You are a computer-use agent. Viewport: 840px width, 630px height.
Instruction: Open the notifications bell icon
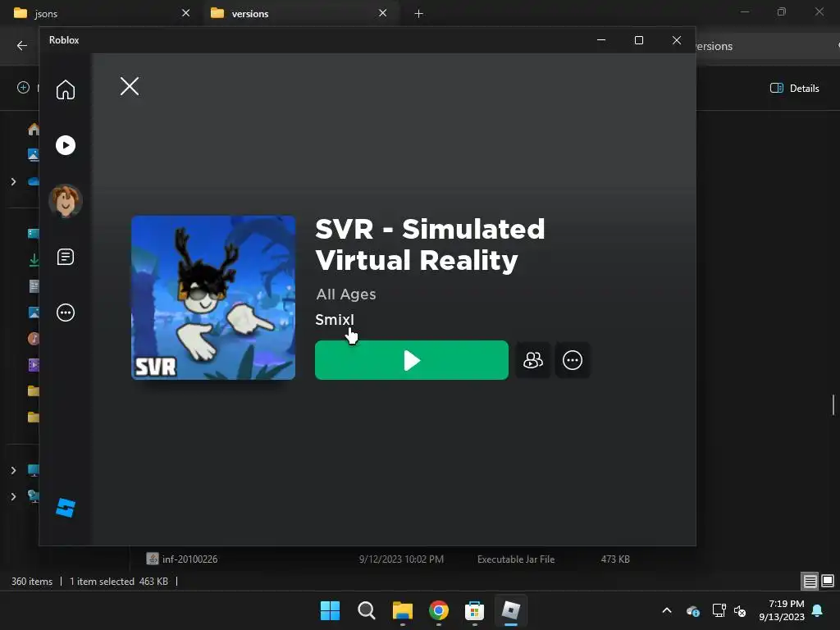818,610
